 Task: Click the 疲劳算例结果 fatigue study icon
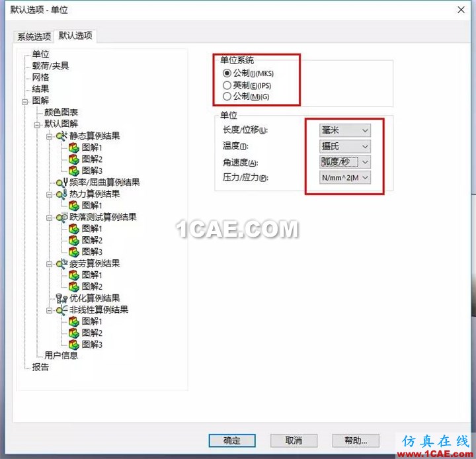(62, 264)
